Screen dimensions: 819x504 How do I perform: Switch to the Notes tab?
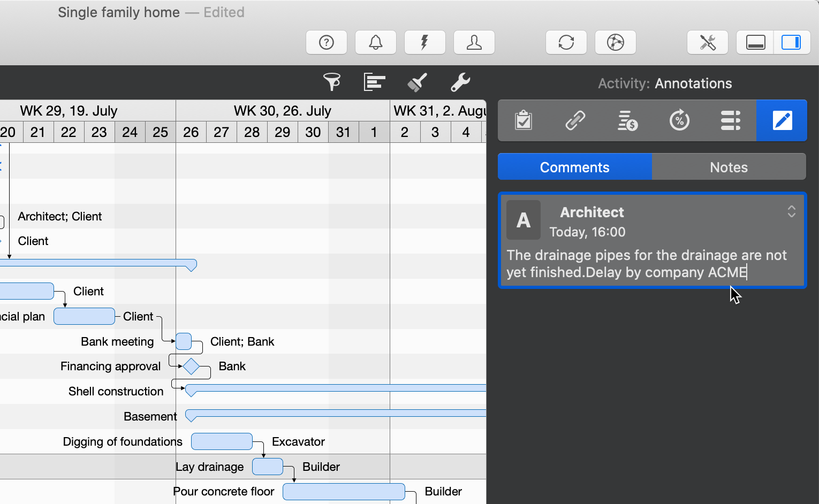[729, 166]
